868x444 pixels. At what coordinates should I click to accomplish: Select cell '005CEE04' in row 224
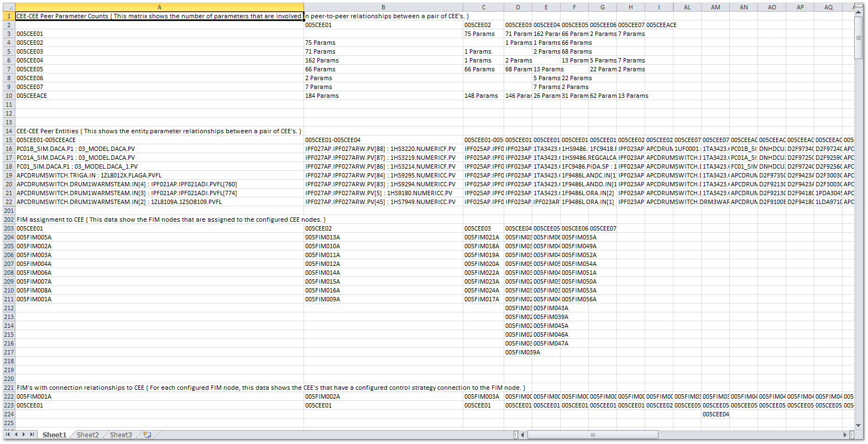[x=715, y=414]
